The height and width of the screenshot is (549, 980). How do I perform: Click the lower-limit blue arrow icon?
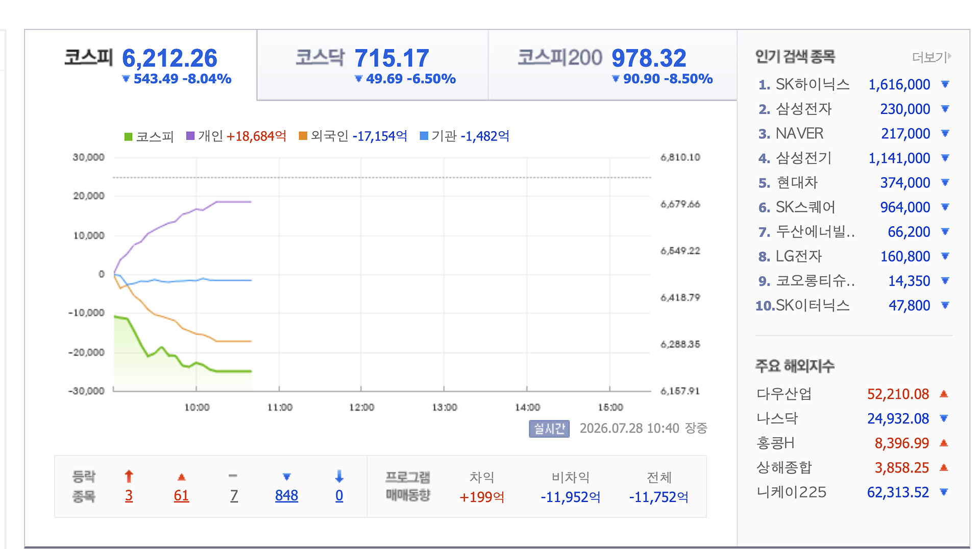339,476
